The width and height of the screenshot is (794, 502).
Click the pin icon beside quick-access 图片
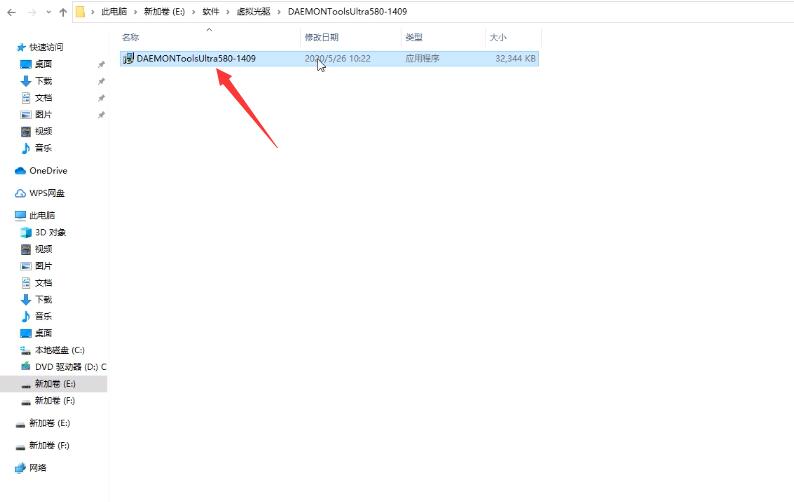coord(101,115)
